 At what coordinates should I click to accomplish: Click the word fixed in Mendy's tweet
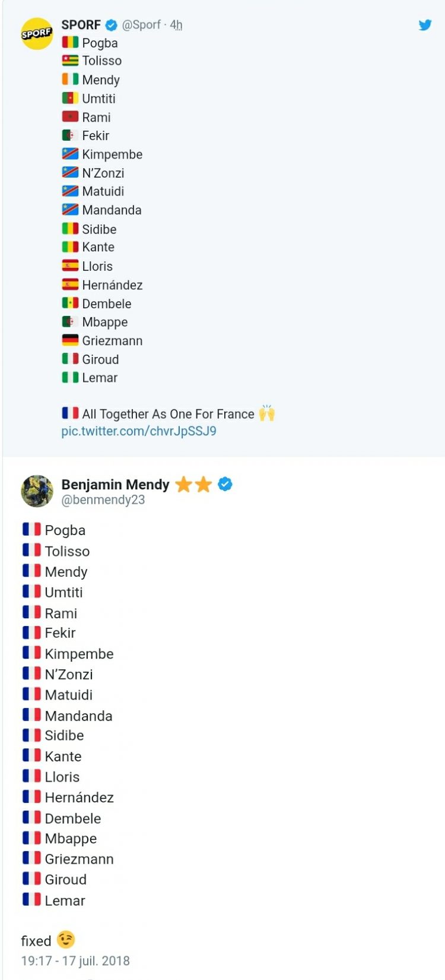pos(36,941)
